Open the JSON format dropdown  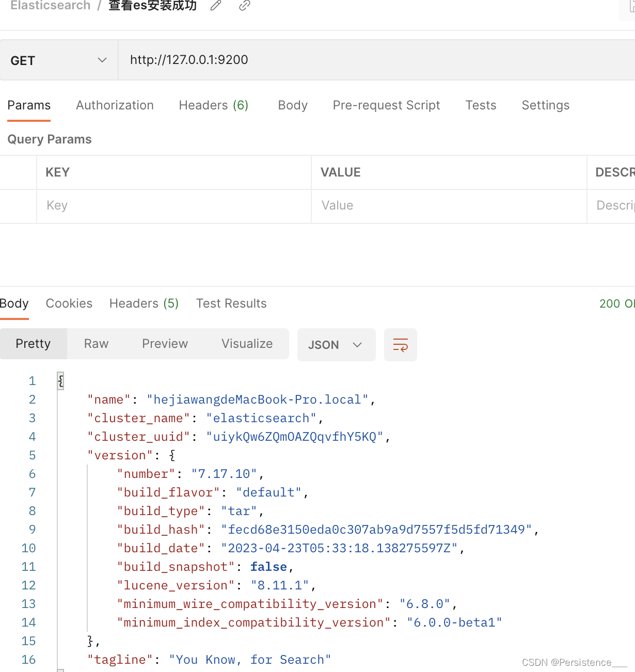pos(336,345)
